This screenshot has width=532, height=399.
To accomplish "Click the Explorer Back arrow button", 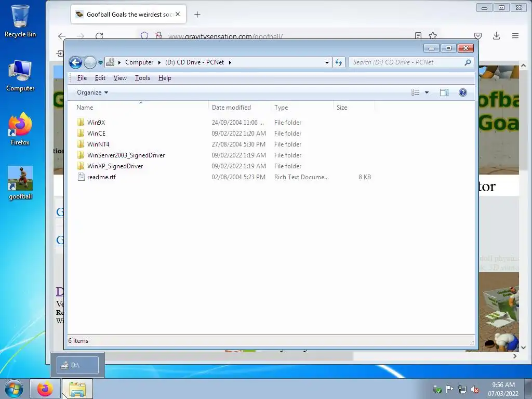I will 75,62.
